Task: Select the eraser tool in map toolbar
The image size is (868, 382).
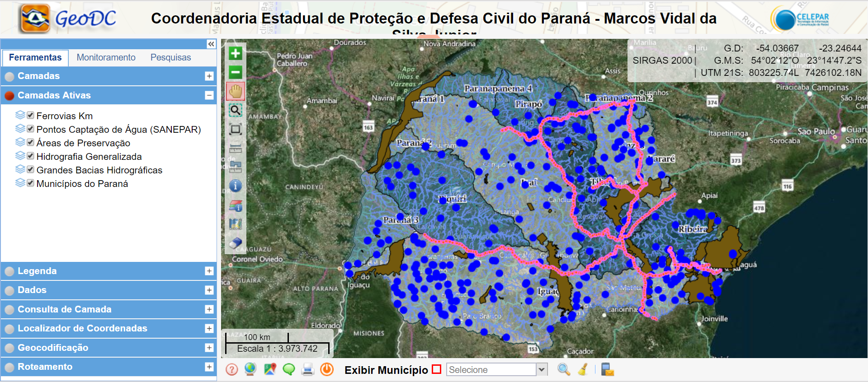Action: (235, 243)
